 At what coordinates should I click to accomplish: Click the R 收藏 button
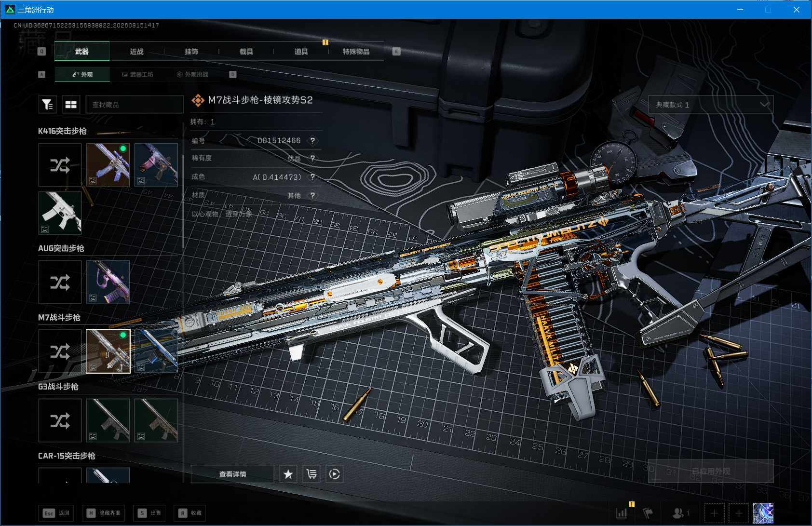click(190, 513)
